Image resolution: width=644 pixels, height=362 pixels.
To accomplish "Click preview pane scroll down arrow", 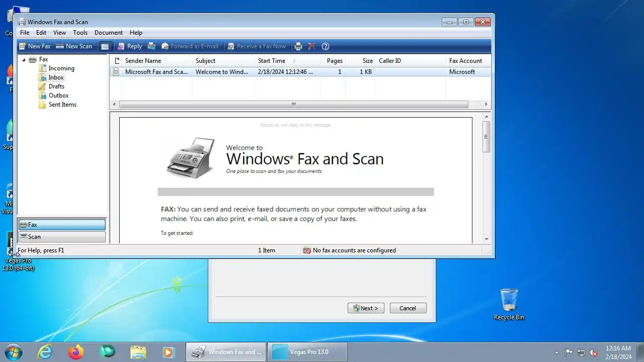I will click(x=487, y=239).
